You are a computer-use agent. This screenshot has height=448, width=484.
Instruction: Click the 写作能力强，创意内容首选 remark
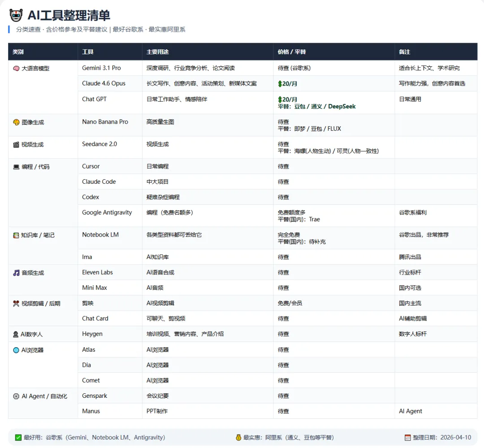coord(432,84)
